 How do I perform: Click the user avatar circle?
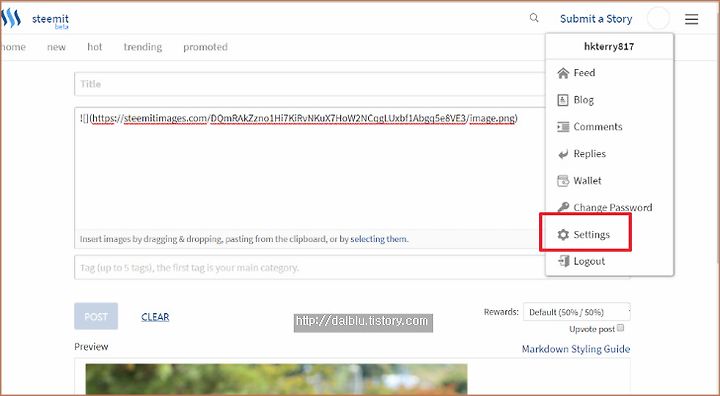(x=658, y=19)
